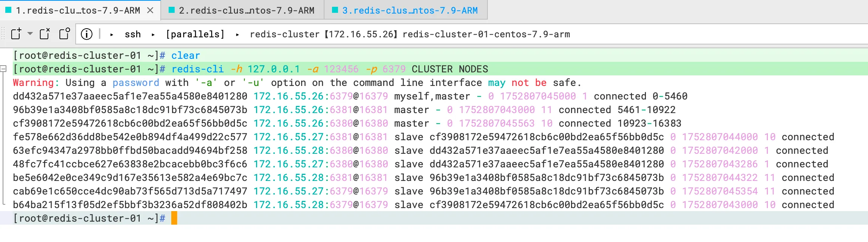Click slot range '0-5460'
868x242 pixels.
[670, 96]
